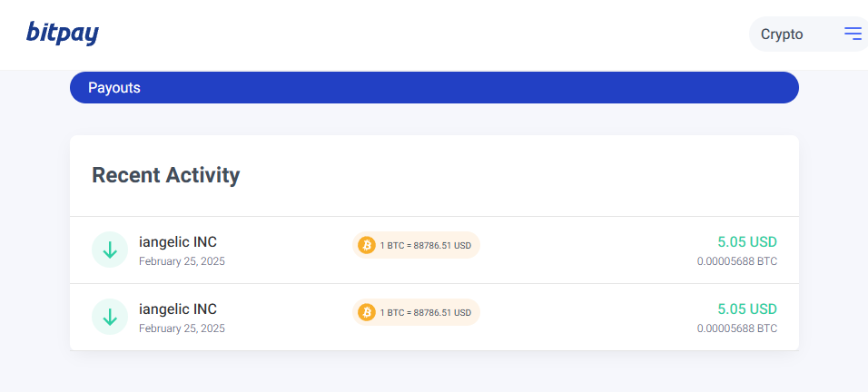The image size is (868, 392).
Task: Click the first transaction's green down-arrow icon
Action: 110,250
